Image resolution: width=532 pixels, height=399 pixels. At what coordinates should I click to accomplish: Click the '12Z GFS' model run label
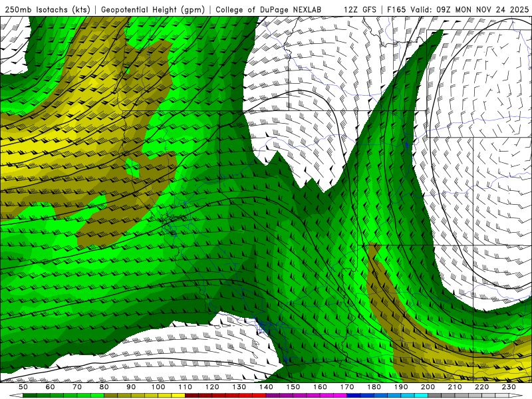coord(360,9)
